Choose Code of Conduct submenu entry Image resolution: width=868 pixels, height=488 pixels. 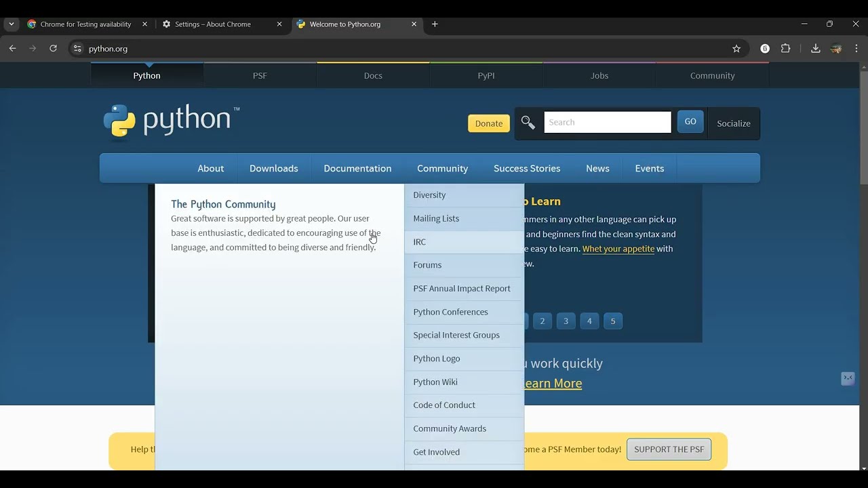[464, 405]
